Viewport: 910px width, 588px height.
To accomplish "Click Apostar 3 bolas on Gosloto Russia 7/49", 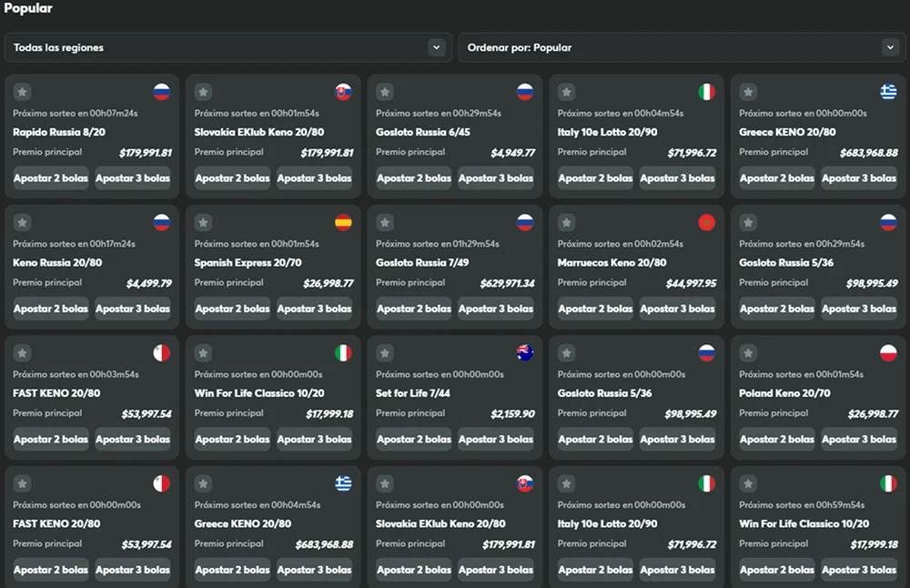I will [x=496, y=309].
